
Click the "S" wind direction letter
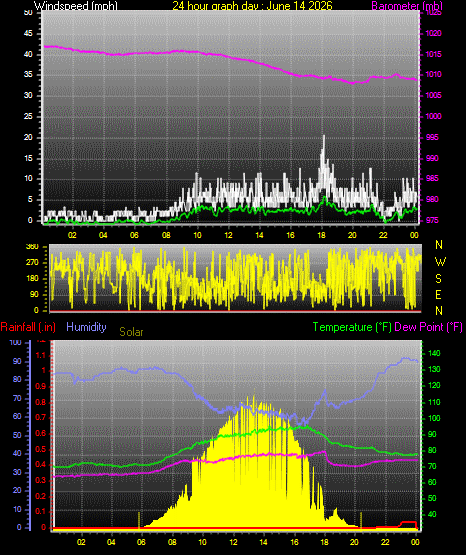(x=438, y=279)
